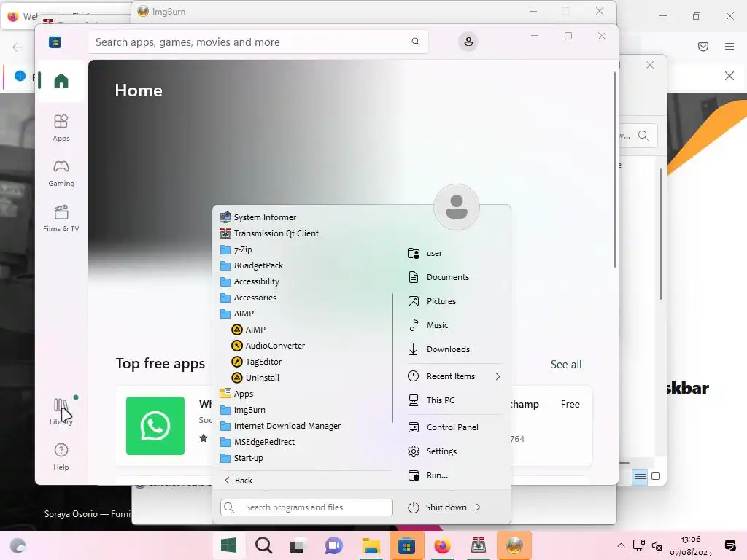The width and height of the screenshot is (747, 560).
Task: Expand the Start-up folder
Action: 241,458
